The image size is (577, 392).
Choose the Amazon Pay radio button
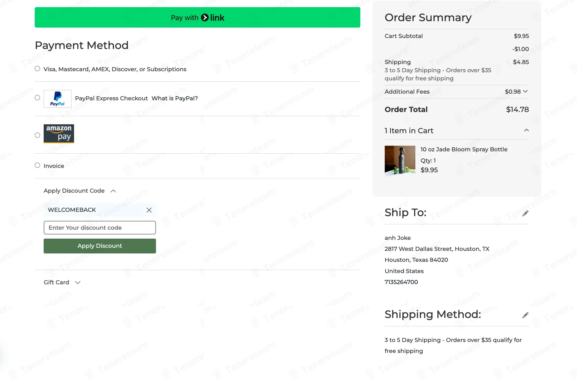pos(38,135)
